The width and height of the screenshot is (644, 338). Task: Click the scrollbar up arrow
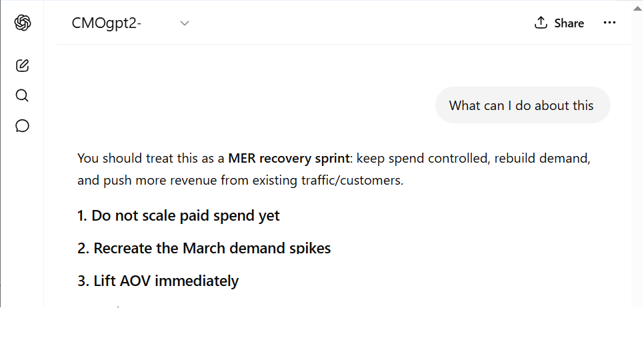pos(637,8)
